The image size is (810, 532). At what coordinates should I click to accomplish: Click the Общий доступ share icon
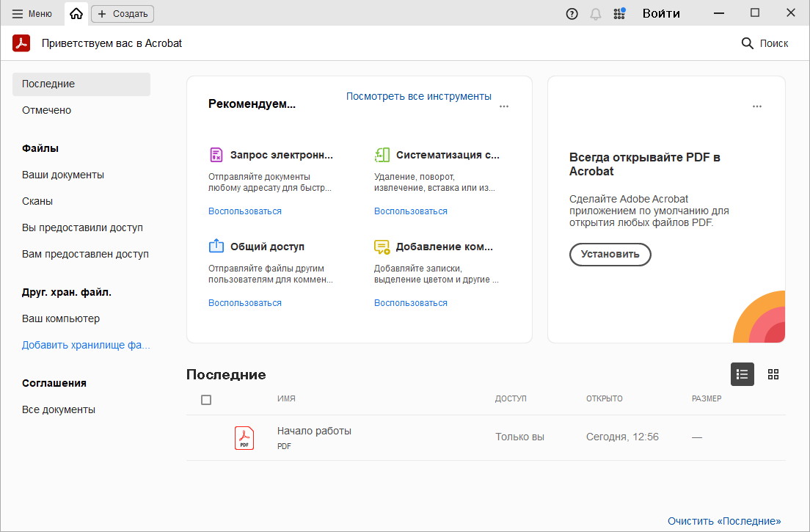pos(216,247)
